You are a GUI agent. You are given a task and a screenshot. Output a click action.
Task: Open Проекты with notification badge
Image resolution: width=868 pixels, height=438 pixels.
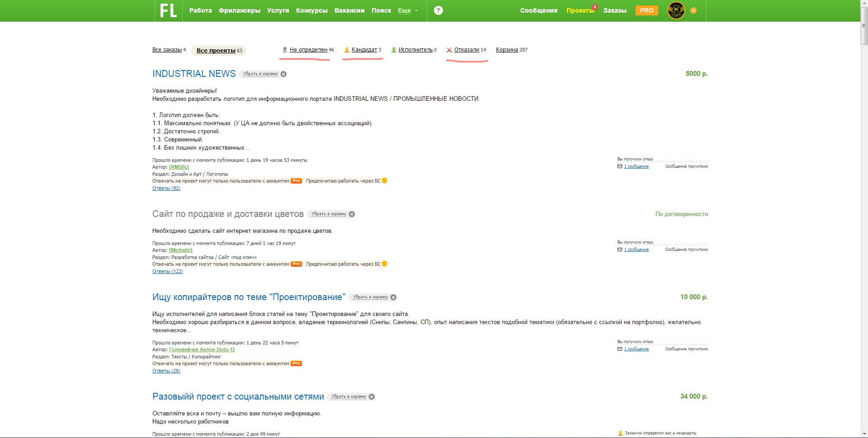pos(580,10)
